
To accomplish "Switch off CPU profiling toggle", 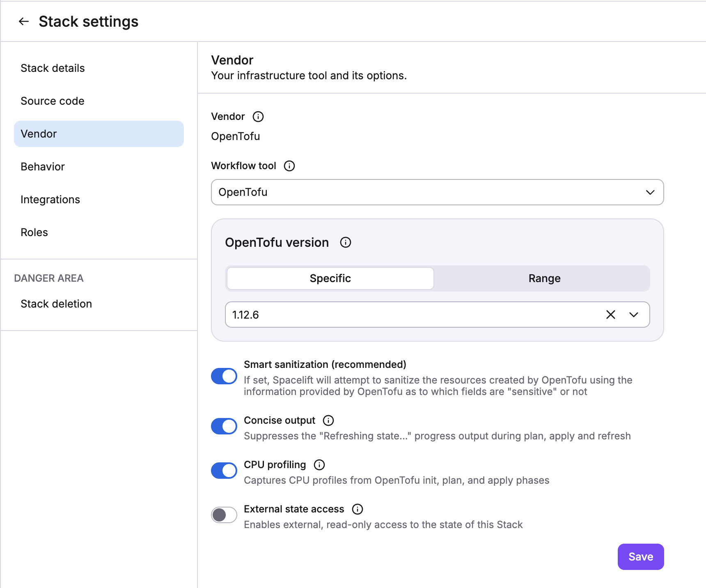I will tap(224, 471).
